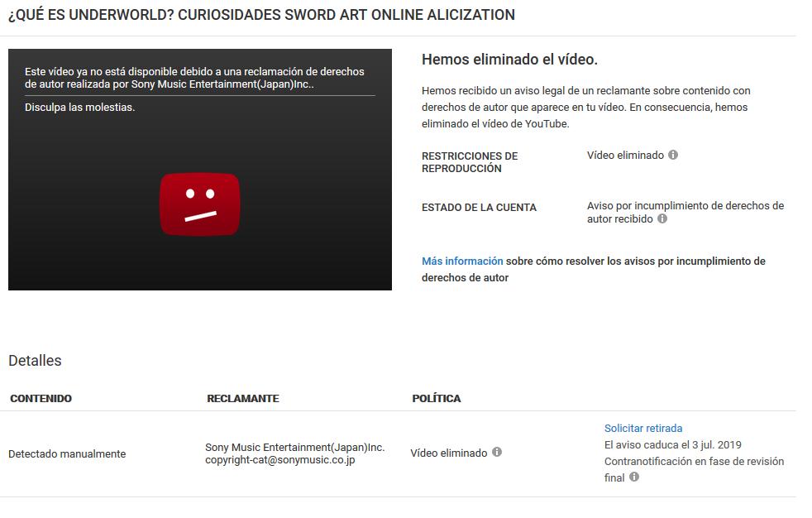Click 'Detectado manualmente' cell
The height and width of the screenshot is (518, 812).
tap(67, 453)
